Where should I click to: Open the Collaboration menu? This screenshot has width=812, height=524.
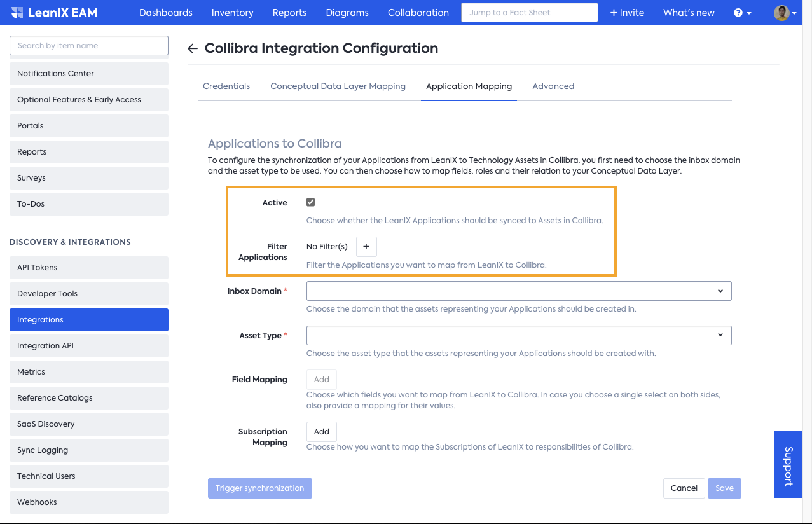point(418,13)
